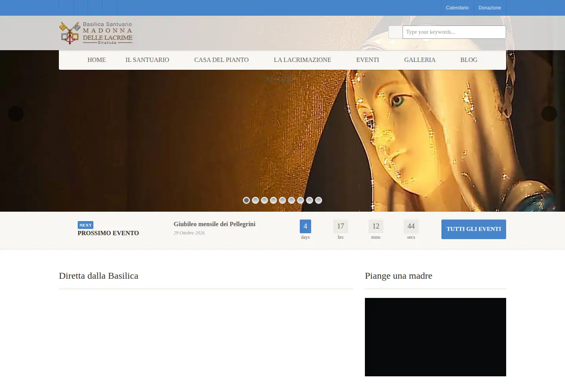
Task: Click the secs countdown box
Action: (x=411, y=226)
